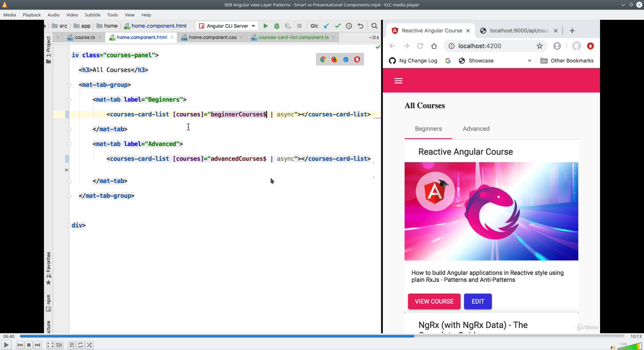Click the Git revert arrow icon
Image resolution: width=644 pixels, height=350 pixels.
tap(361, 26)
